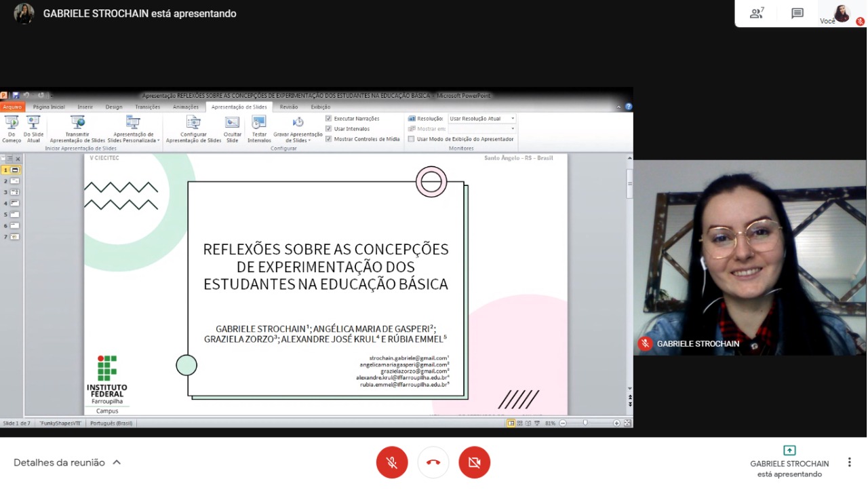This screenshot has width=868, height=490.
Task: Click the Testar Intervalos ribbon icon
Action: point(259,129)
